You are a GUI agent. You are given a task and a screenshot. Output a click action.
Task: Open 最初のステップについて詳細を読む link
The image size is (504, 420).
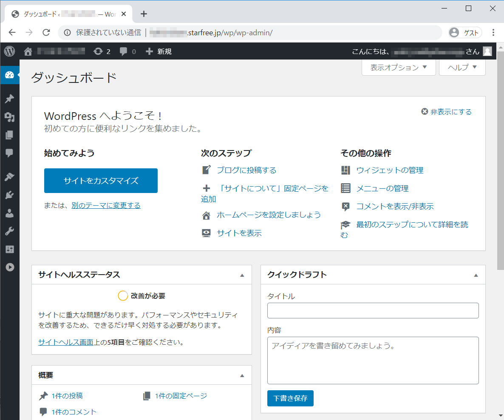[405, 229]
